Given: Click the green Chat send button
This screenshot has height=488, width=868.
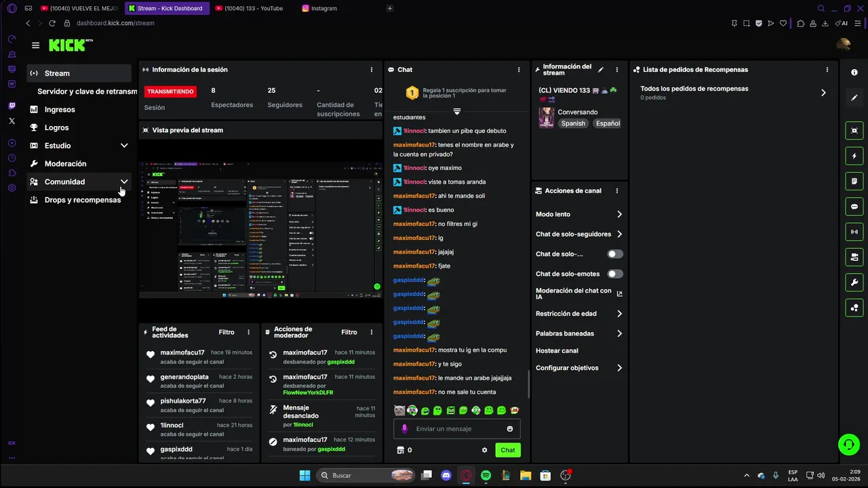Looking at the screenshot, I should pyautogui.click(x=508, y=450).
